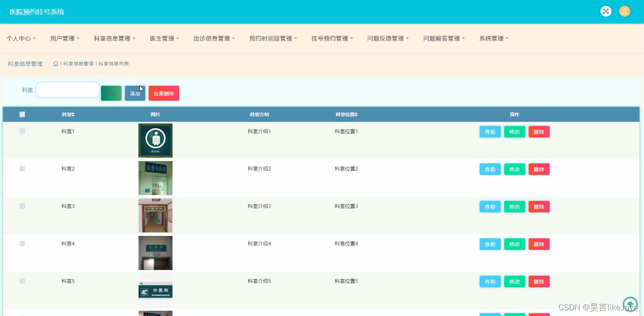
Task: Click 删除 button for 科室2
Action: coord(539,169)
